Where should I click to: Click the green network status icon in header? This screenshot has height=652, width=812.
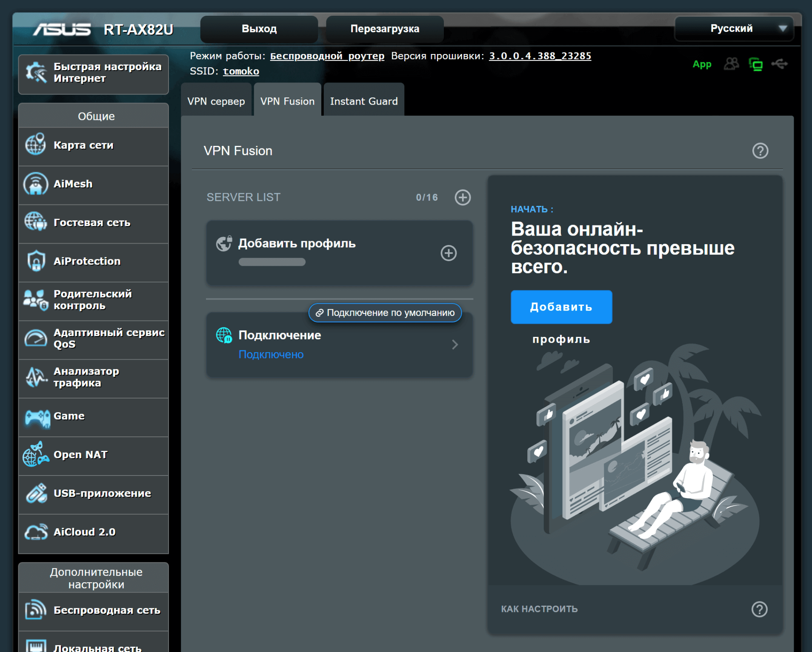click(x=755, y=64)
